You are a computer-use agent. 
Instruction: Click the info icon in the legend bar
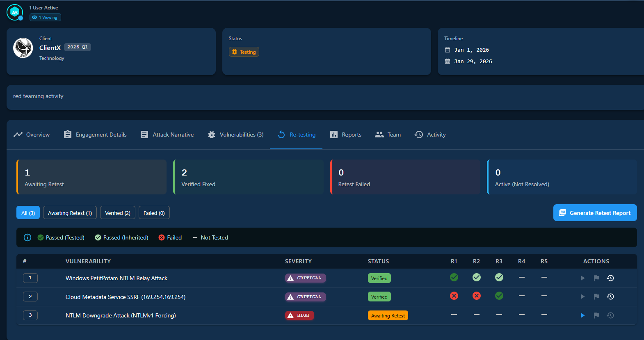pyautogui.click(x=27, y=237)
